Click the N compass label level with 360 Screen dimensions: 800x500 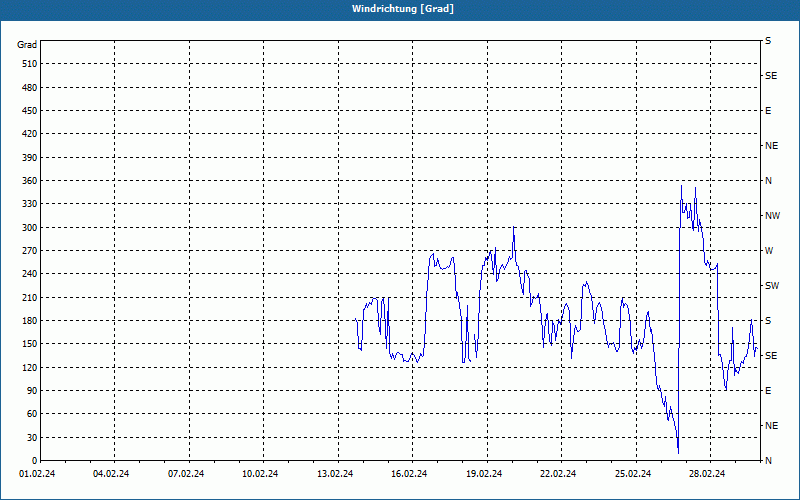tap(768, 181)
